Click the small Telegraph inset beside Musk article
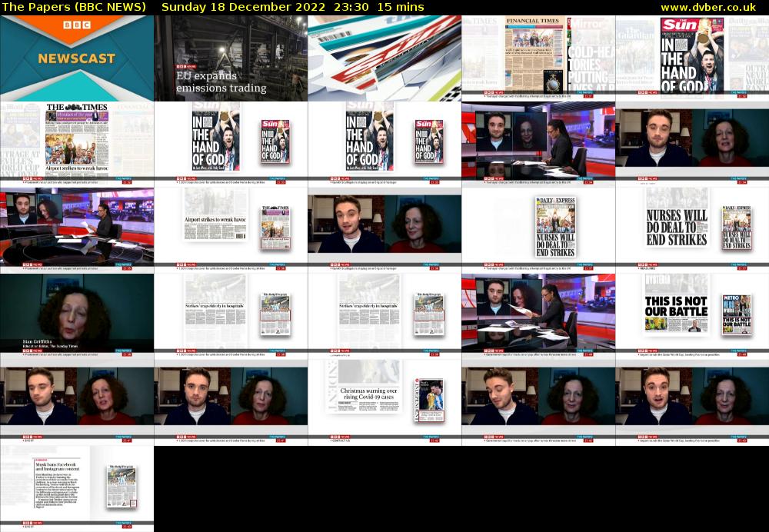The height and width of the screenshot is (532, 769). (x=122, y=487)
